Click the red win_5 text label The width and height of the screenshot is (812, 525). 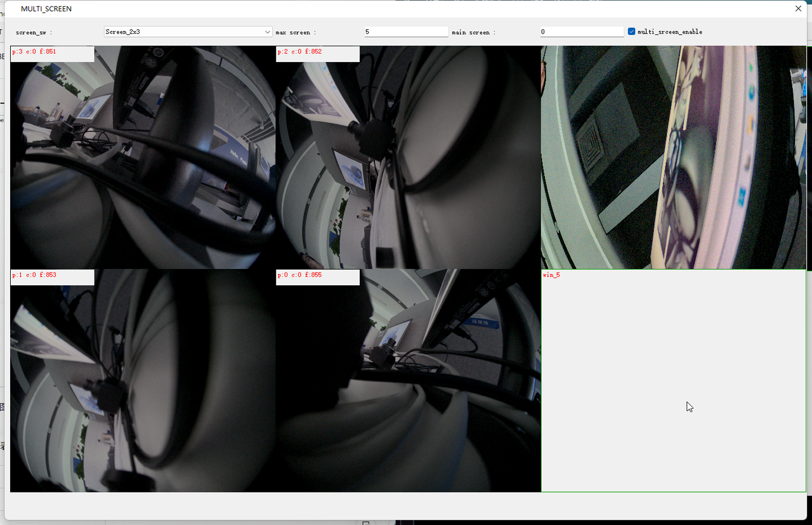point(551,275)
